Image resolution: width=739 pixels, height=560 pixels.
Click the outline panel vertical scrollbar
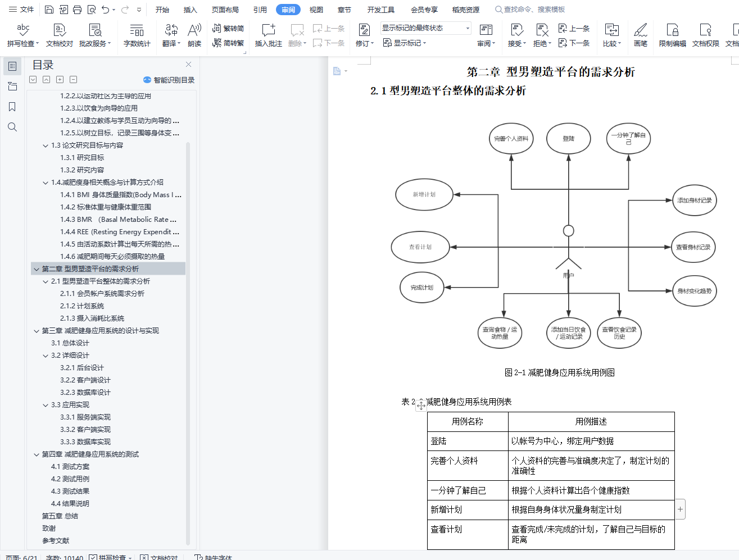(188, 343)
